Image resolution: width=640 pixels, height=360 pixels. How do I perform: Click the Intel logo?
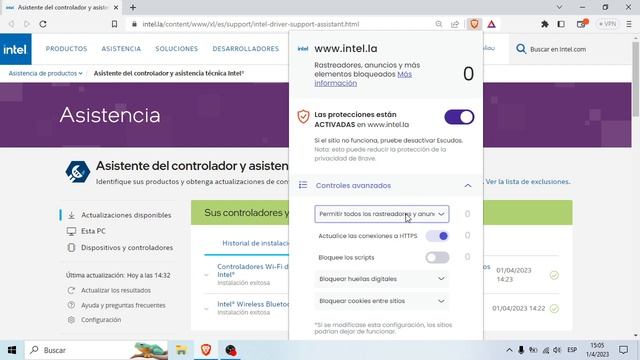point(16,49)
